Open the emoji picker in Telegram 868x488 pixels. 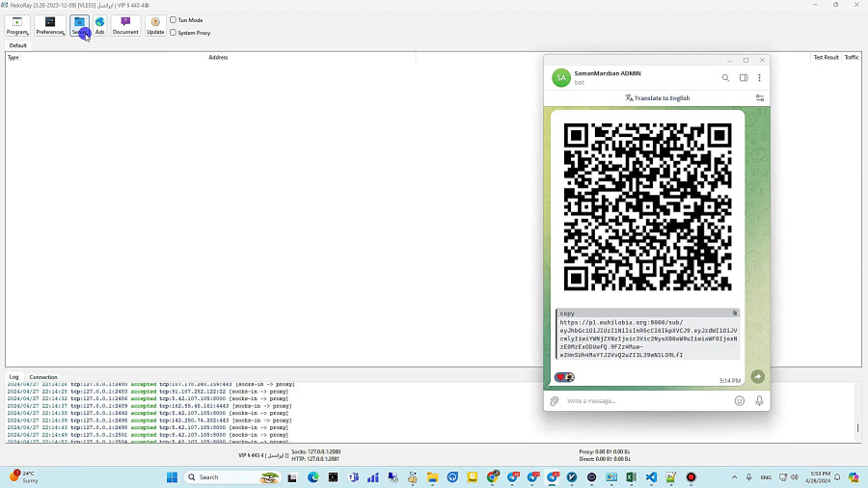739,400
